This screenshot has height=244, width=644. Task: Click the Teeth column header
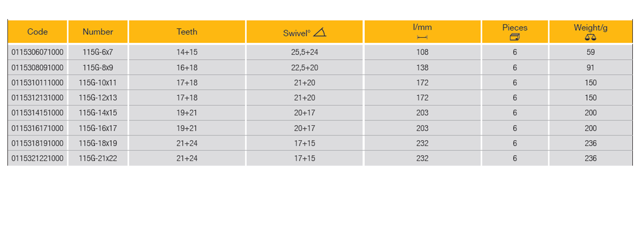[x=187, y=32]
